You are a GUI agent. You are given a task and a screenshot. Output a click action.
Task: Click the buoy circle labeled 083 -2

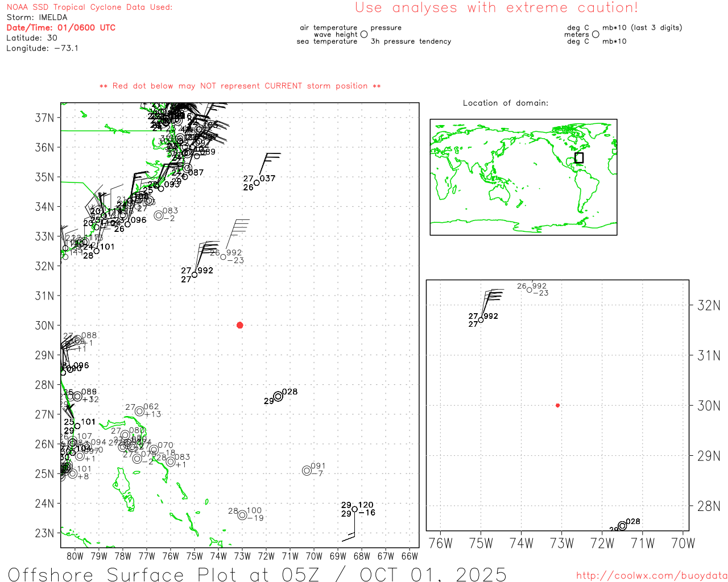(159, 215)
